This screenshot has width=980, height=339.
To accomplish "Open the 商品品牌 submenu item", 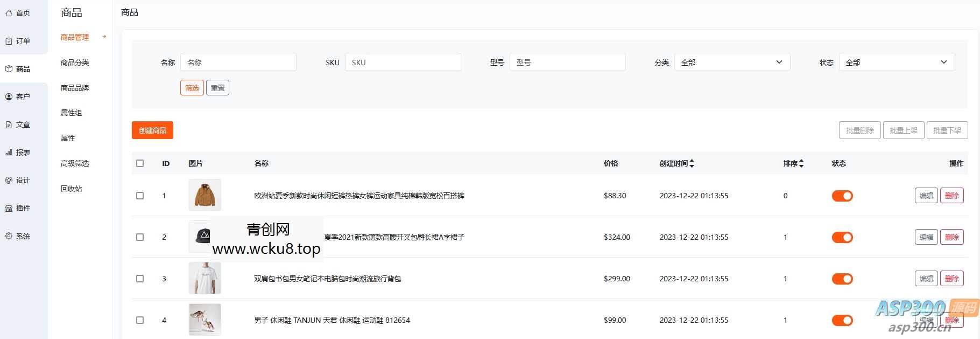I will point(75,88).
